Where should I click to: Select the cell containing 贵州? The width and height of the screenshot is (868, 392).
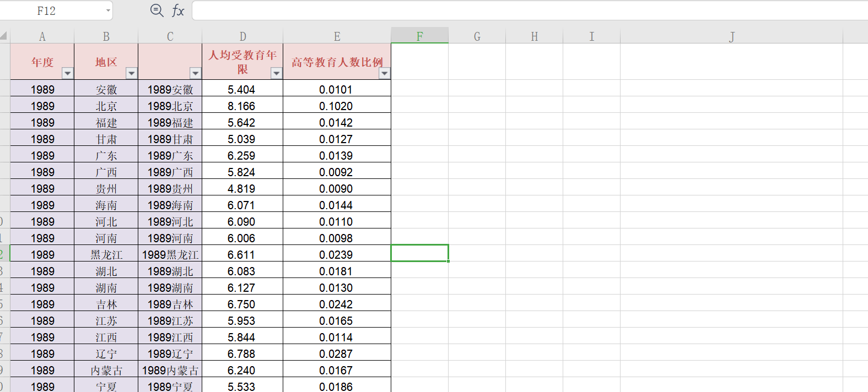[x=106, y=188]
